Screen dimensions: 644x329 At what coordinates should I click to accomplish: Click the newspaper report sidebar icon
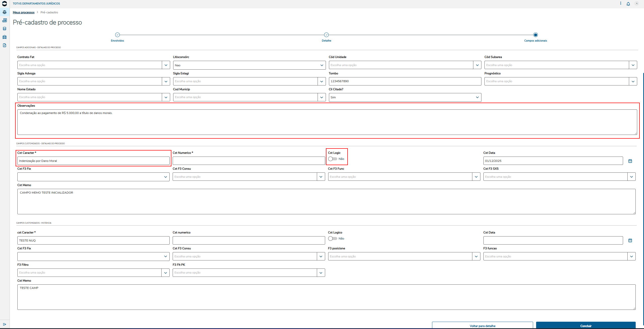tap(5, 20)
